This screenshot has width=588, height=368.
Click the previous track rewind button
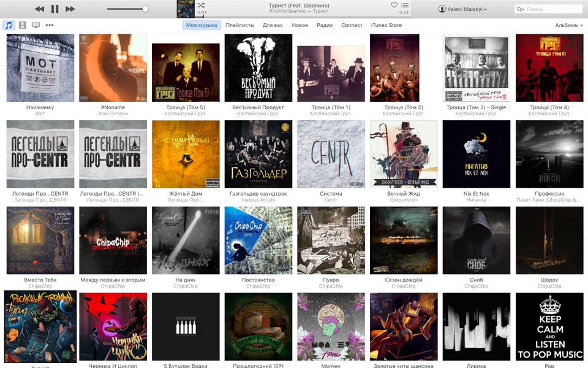pyautogui.click(x=39, y=9)
